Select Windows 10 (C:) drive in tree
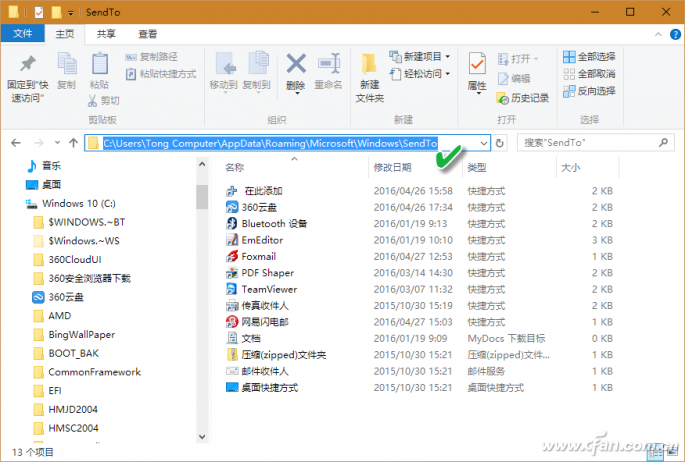The height and width of the screenshot is (462, 685). [71, 203]
